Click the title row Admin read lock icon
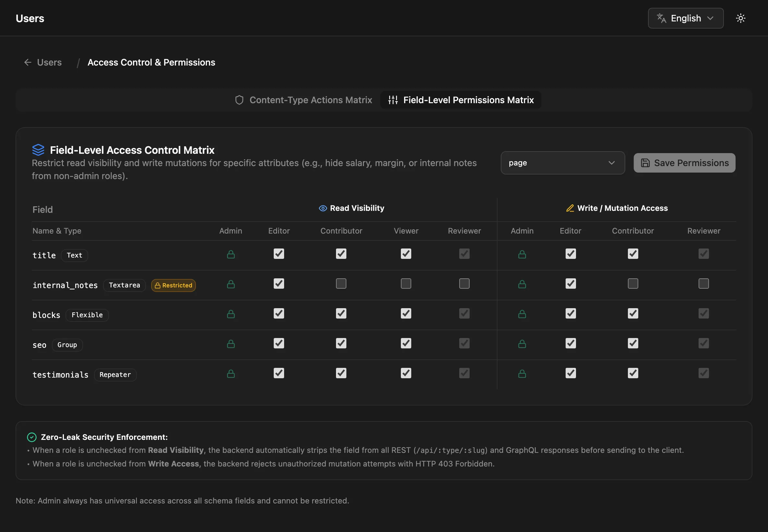Screen dimensions: 768x532 231,254
